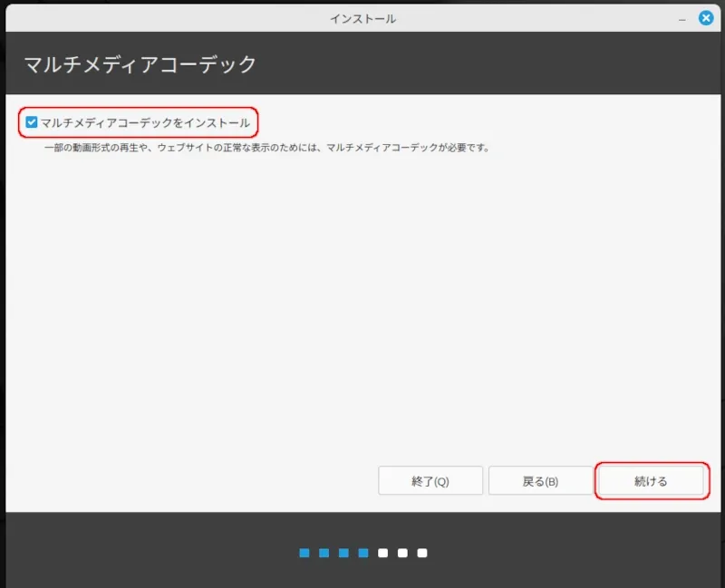Click the first white progress dot
The width and height of the screenshot is (725, 588).
(383, 553)
